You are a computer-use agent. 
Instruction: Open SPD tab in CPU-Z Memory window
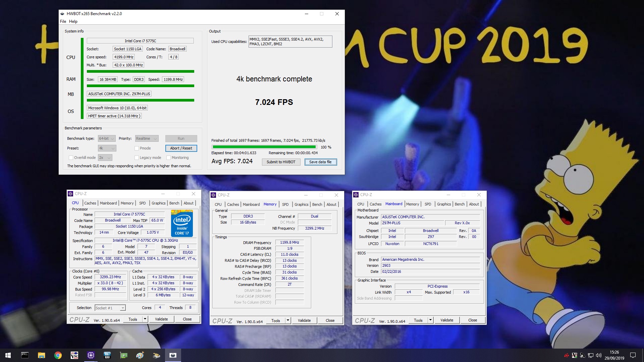pos(285,204)
